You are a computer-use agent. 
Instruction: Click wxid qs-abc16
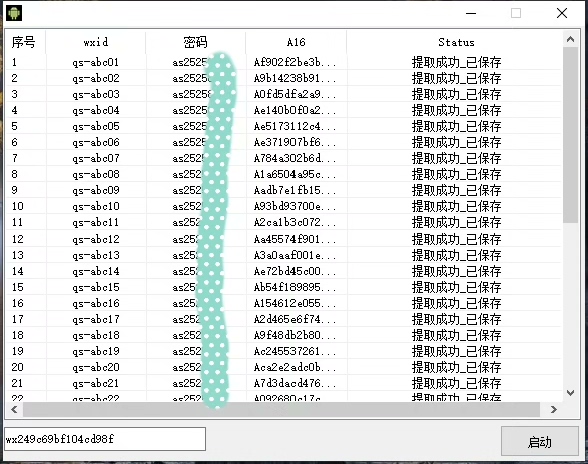click(x=96, y=303)
